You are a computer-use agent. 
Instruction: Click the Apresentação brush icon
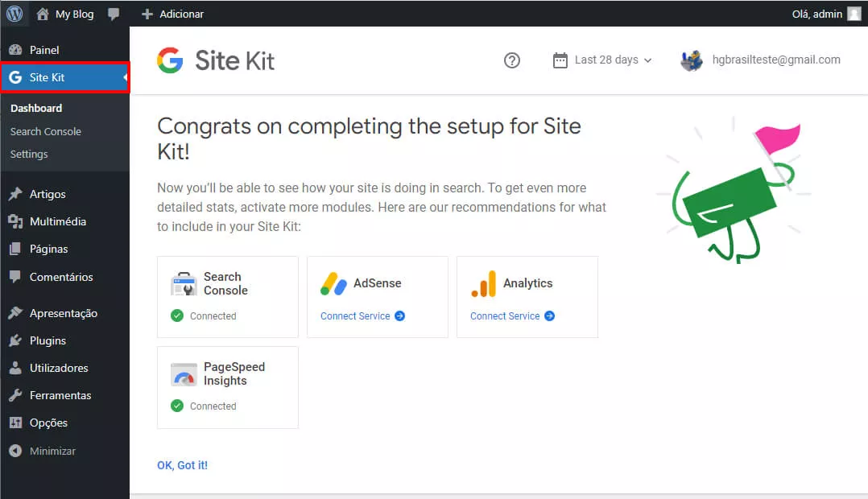15,312
